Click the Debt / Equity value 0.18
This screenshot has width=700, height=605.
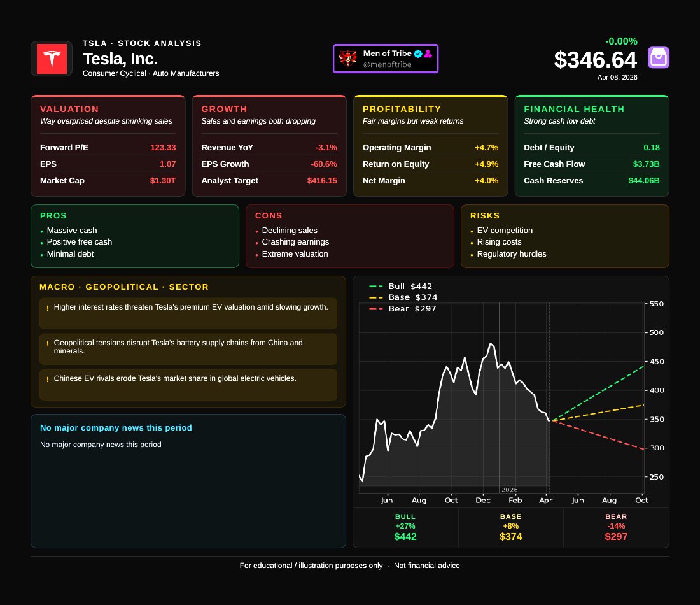coord(652,148)
